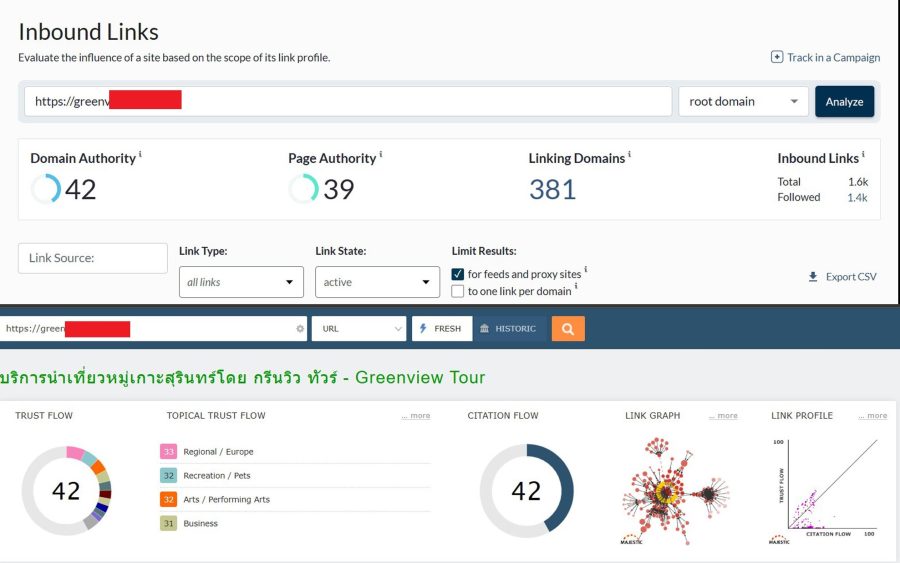Click more link next to Link Profile

(873, 416)
